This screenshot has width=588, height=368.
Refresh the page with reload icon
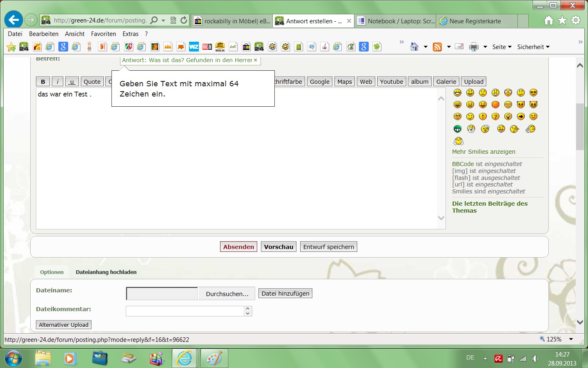(x=184, y=20)
